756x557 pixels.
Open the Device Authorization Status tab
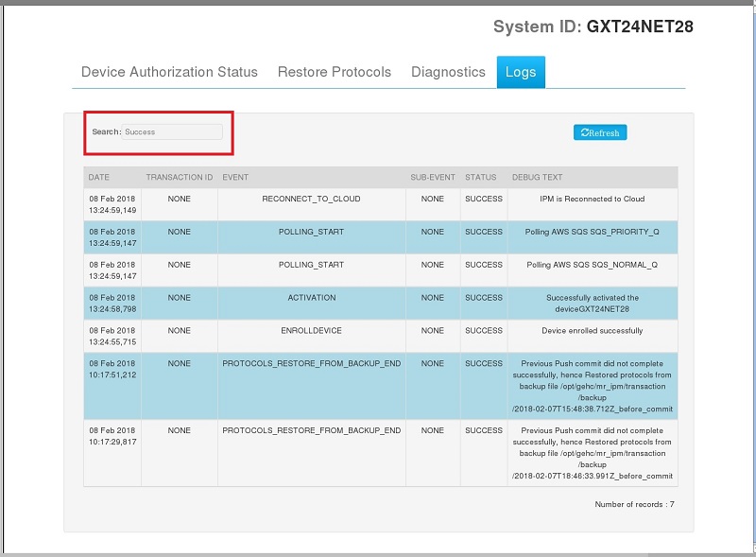pyautogui.click(x=169, y=72)
